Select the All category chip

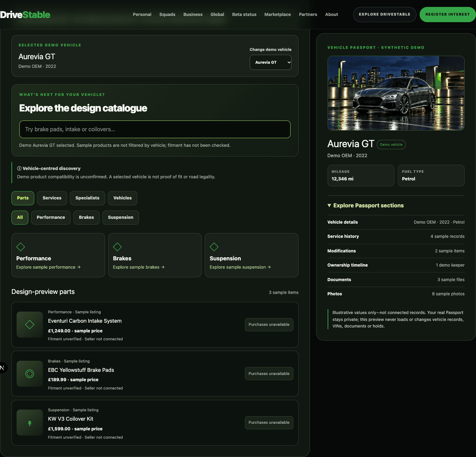tap(20, 217)
